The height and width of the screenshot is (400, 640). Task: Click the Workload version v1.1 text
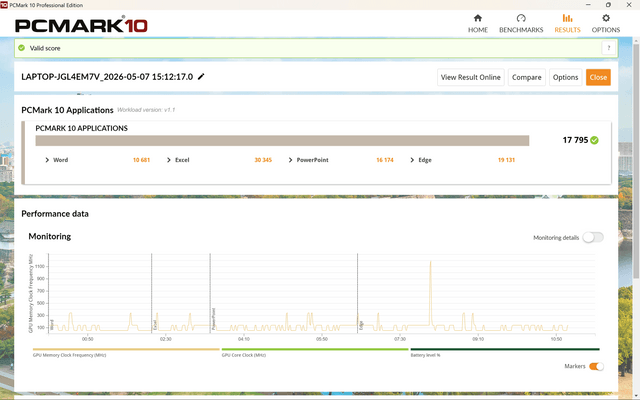[x=146, y=110]
